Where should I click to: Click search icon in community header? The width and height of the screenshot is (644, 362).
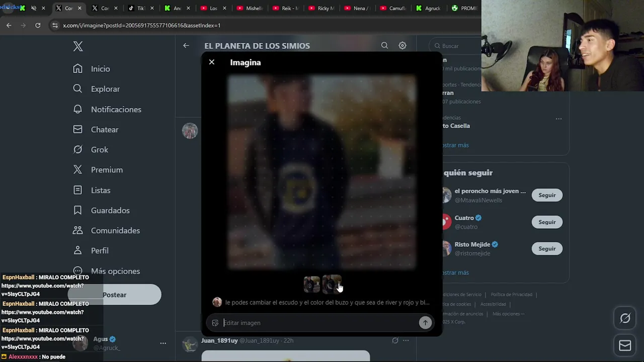(384, 45)
